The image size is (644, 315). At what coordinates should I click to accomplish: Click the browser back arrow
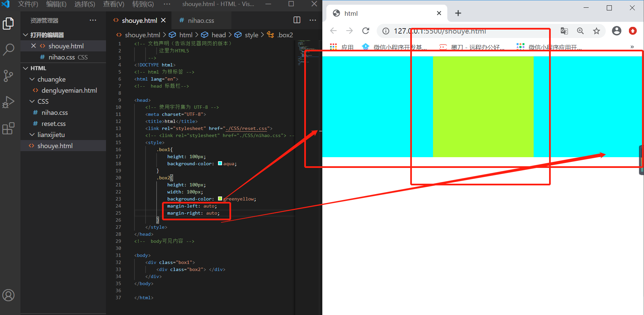pyautogui.click(x=333, y=31)
